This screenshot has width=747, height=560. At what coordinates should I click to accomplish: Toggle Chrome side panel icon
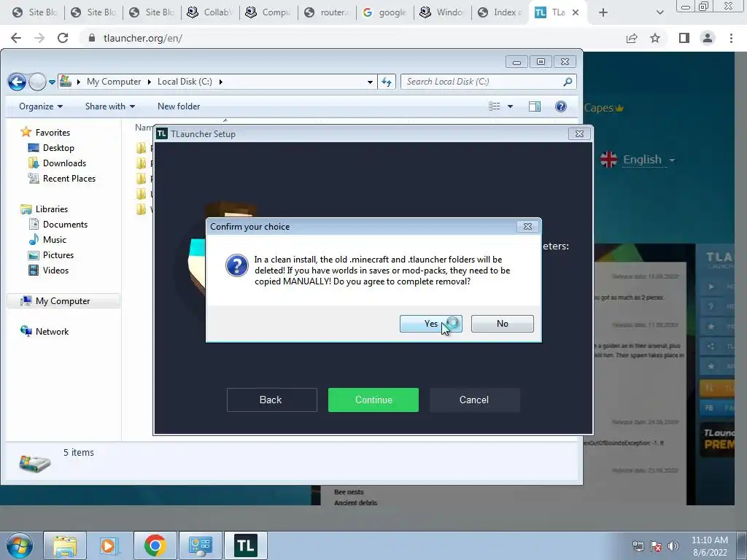(x=684, y=38)
